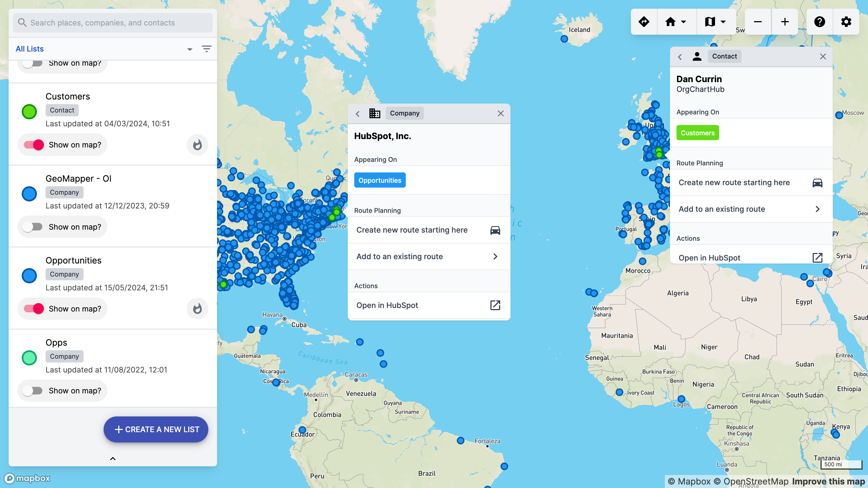This screenshot has height=488, width=868.
Task: Click the Opportunities badge under Appearing On
Action: point(380,180)
